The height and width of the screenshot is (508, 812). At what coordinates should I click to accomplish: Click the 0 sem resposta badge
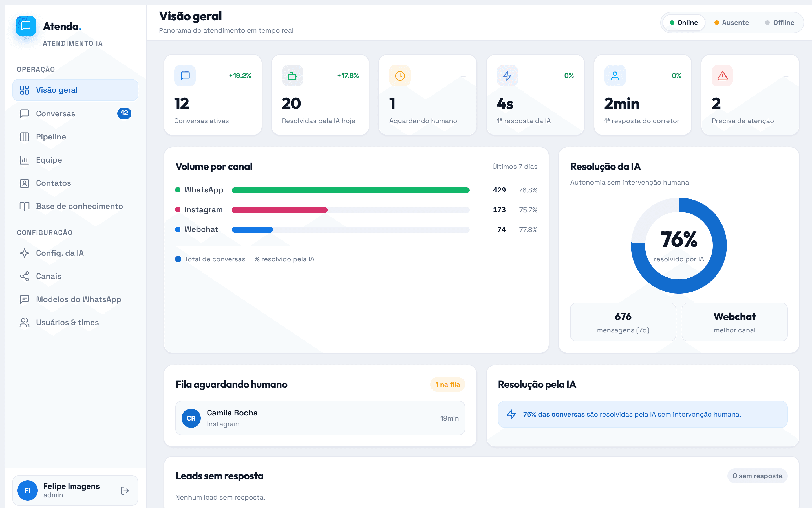pos(757,476)
